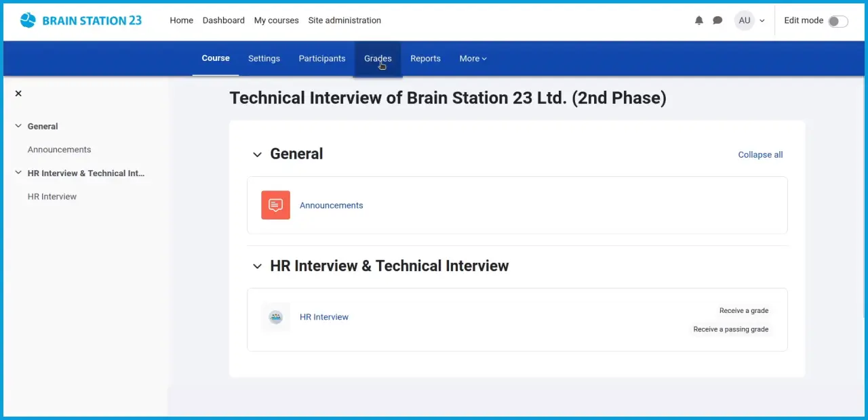Click the Brain Station 23 logo
868x420 pixels.
pos(81,20)
